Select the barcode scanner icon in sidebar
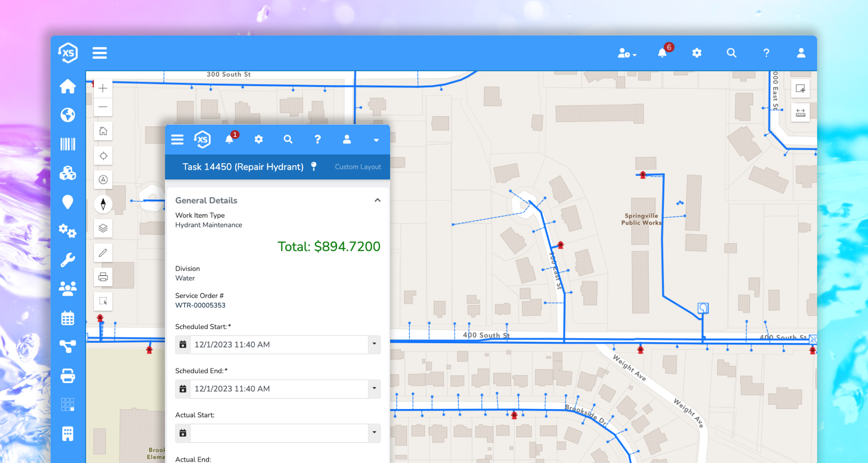The height and width of the screenshot is (463, 868). pos(68,144)
